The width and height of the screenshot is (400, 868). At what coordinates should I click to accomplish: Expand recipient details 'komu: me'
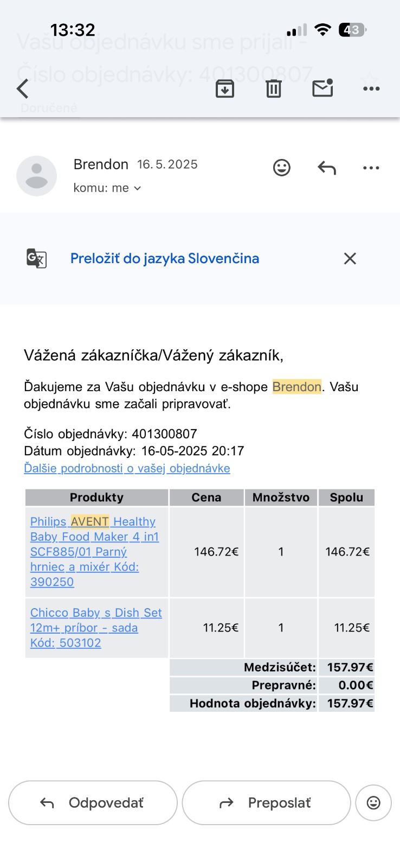click(x=107, y=188)
